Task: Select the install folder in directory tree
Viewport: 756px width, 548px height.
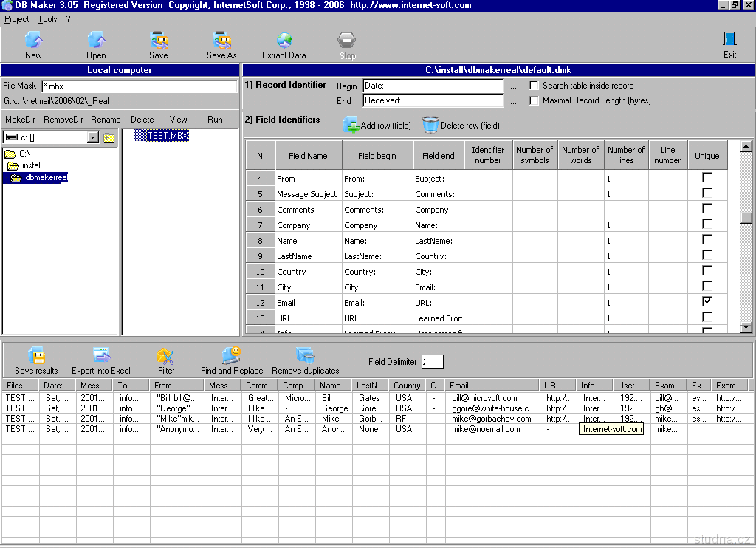Action: (32, 165)
